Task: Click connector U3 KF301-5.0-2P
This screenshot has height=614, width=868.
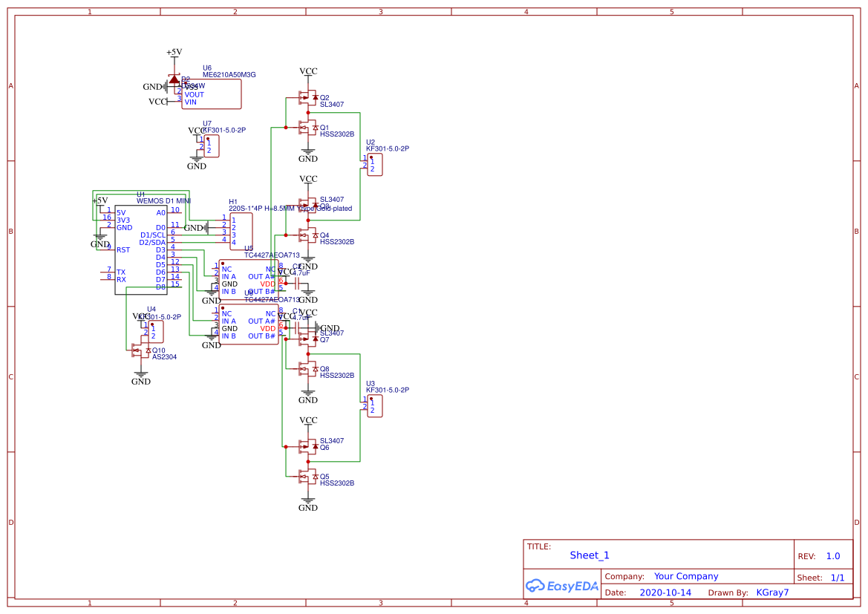Action: coord(373,406)
